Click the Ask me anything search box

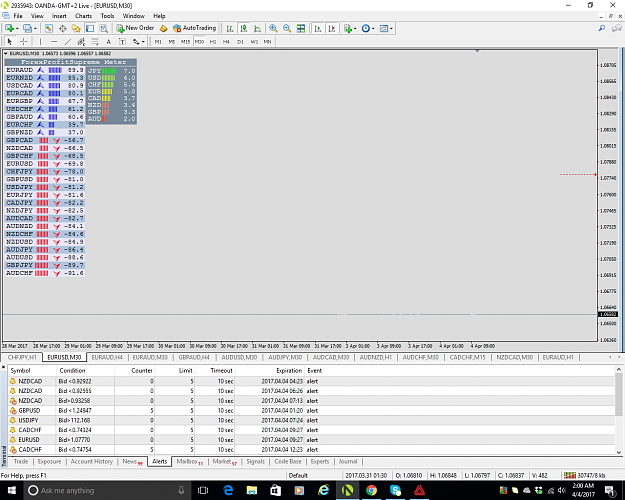[106, 490]
